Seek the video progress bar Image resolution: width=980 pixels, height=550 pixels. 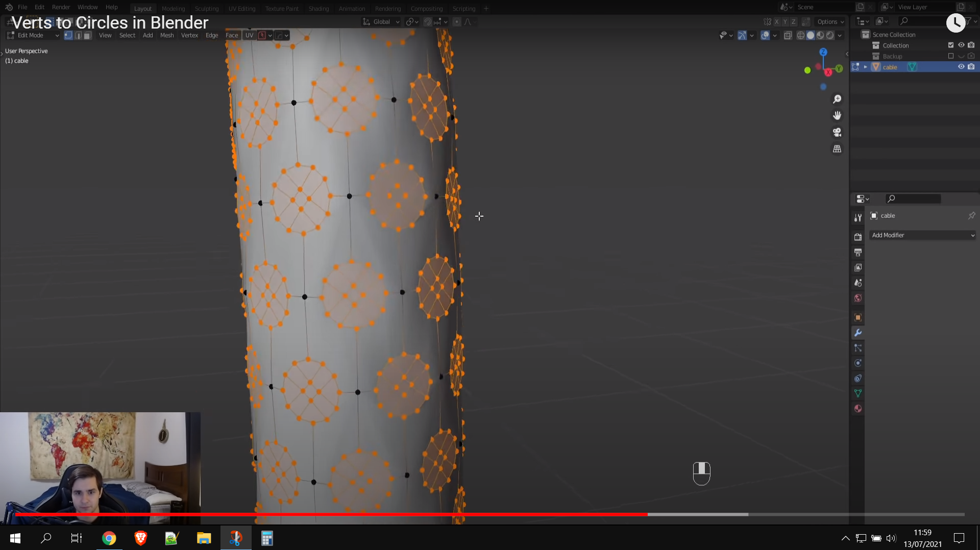tap(490, 514)
